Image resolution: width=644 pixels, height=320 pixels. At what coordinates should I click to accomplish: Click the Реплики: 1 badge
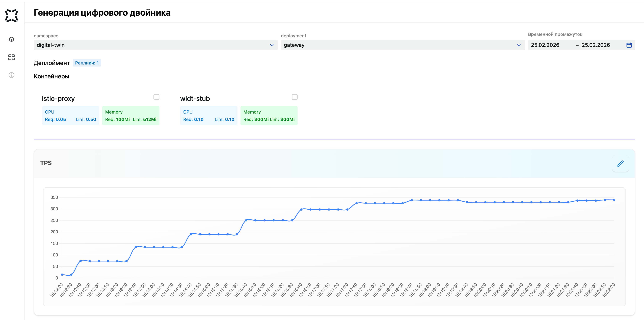point(87,63)
